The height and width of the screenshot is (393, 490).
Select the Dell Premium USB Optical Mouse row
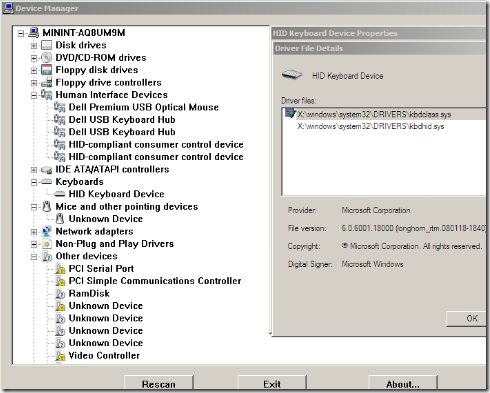click(x=144, y=107)
